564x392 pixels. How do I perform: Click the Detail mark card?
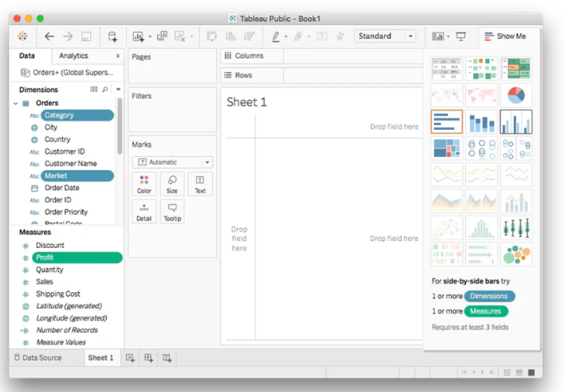[x=144, y=212]
